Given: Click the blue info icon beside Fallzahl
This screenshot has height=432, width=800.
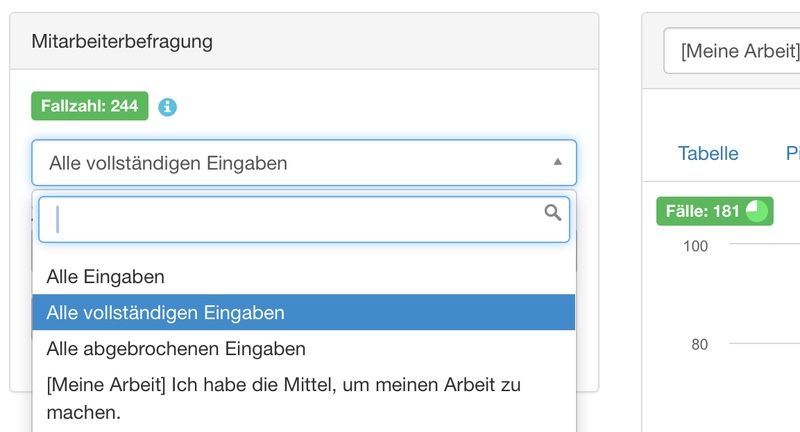Looking at the screenshot, I should coord(167,107).
